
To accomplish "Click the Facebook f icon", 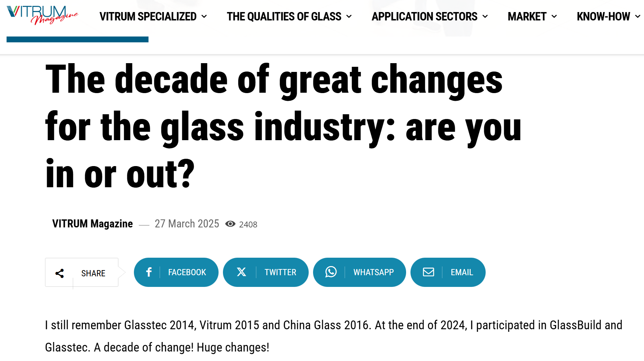I will (x=149, y=272).
